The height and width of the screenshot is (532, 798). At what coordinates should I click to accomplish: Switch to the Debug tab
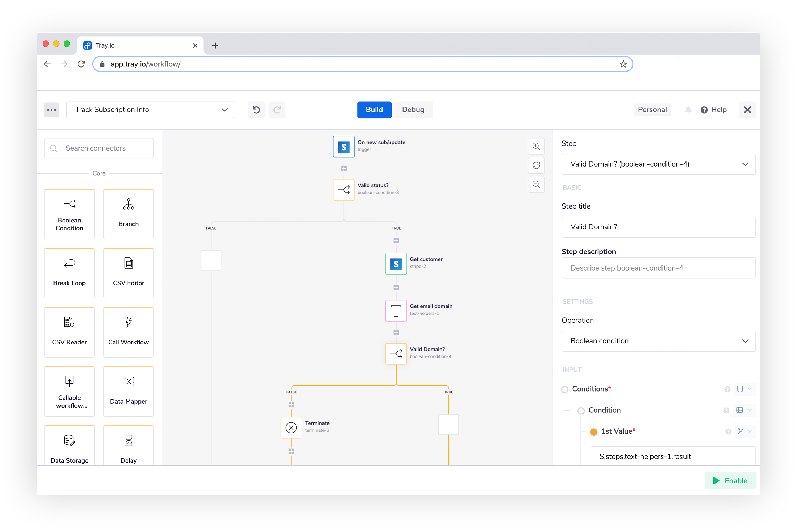[413, 110]
